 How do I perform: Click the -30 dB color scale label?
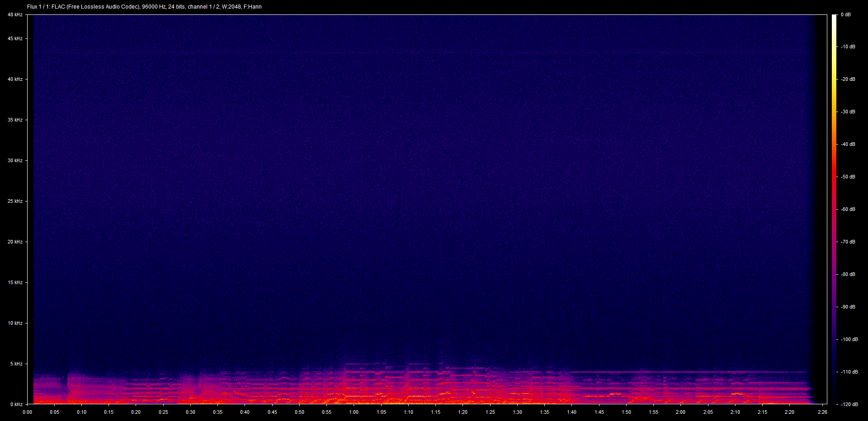tap(848, 112)
